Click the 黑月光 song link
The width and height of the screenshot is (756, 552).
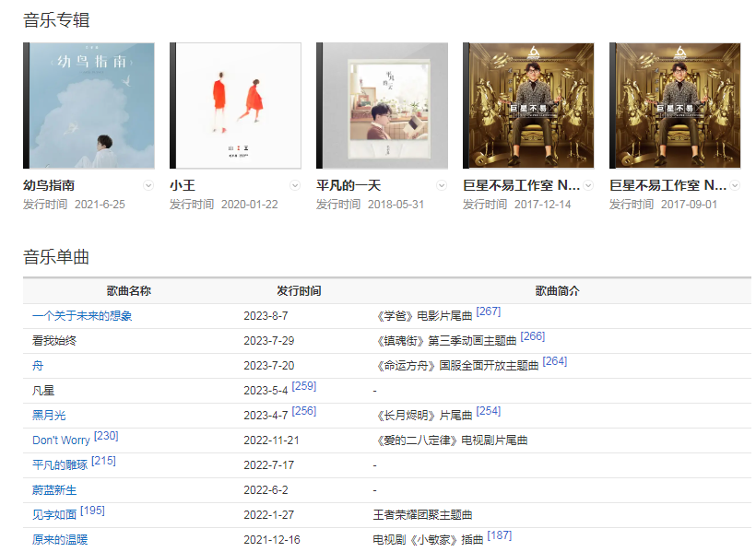click(50, 416)
